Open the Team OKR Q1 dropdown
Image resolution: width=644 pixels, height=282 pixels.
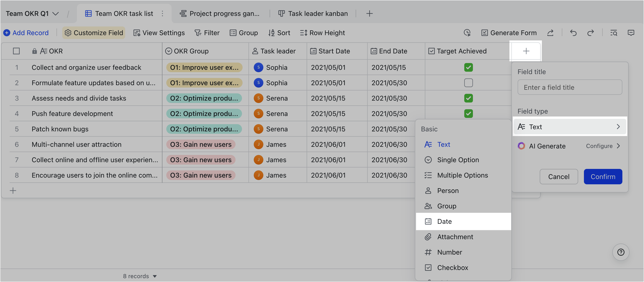point(32,13)
